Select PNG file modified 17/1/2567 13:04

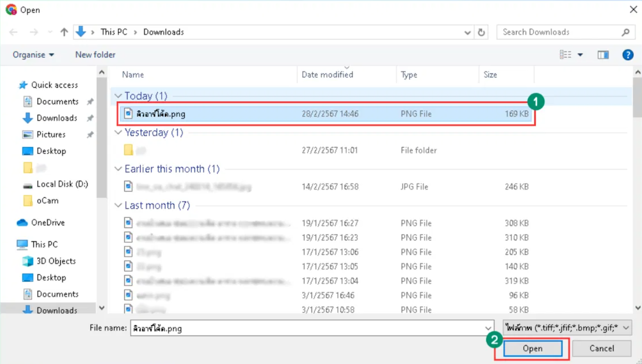pyautogui.click(x=327, y=281)
